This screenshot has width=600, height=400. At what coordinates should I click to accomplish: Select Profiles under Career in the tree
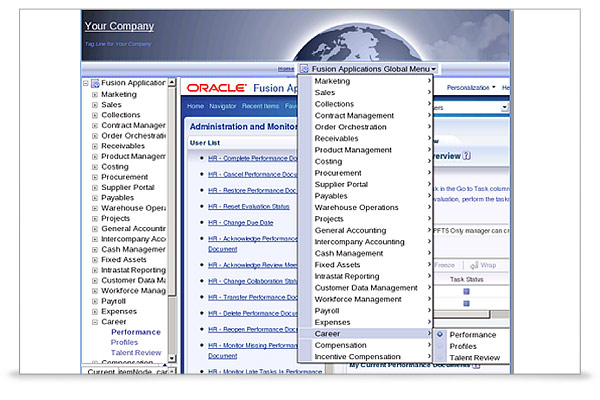click(124, 343)
